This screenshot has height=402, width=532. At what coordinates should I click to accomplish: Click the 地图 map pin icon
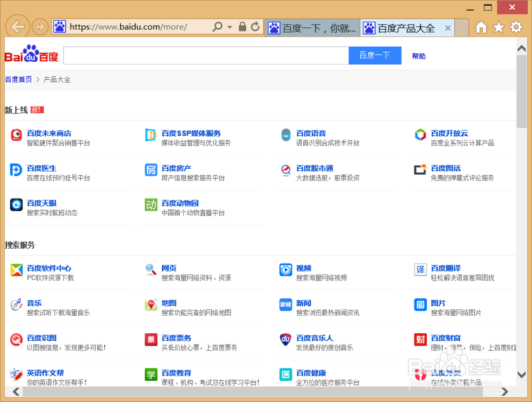(x=151, y=305)
